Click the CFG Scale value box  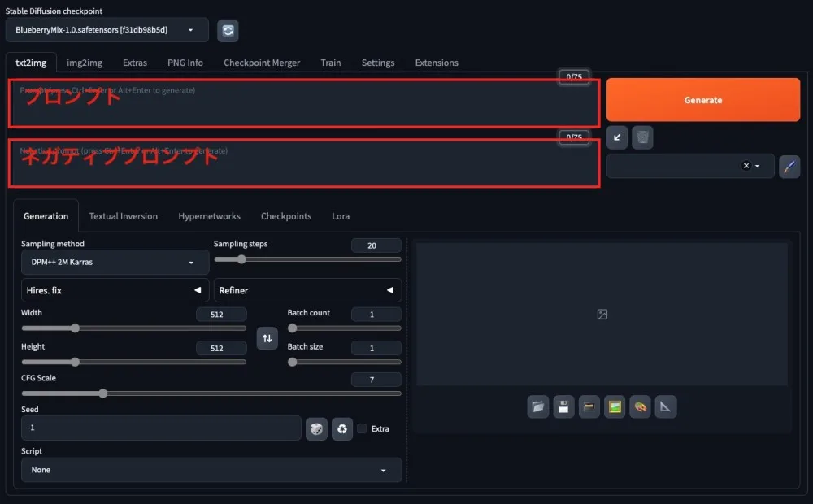[x=376, y=380]
